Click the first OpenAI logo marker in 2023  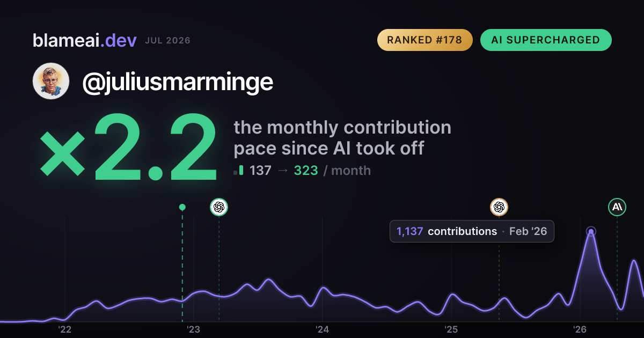click(219, 207)
